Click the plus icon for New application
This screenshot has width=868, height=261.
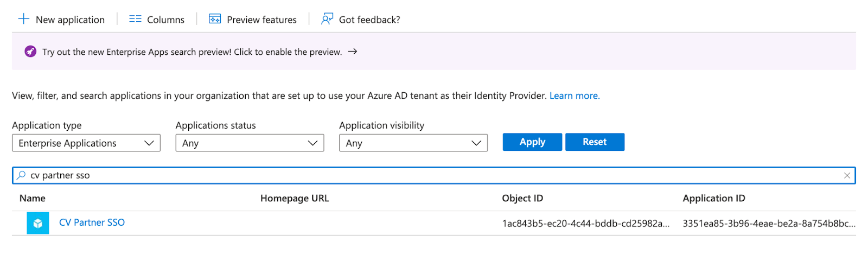23,19
